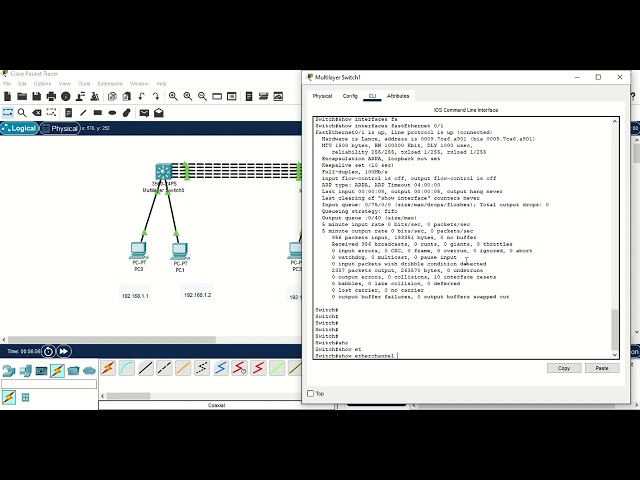Click into the CLI terminal text area
The height and width of the screenshot is (480, 640).
462,238
